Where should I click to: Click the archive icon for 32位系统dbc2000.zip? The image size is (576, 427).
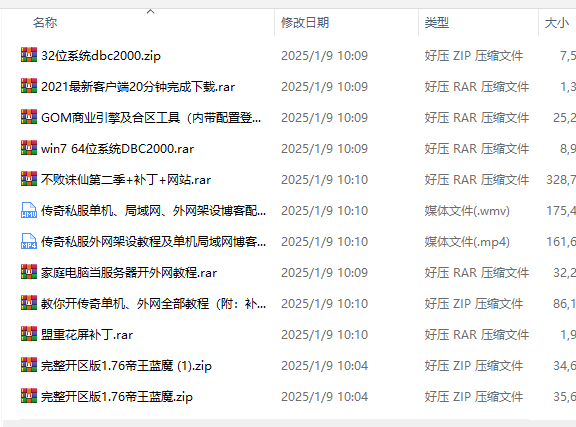point(29,55)
